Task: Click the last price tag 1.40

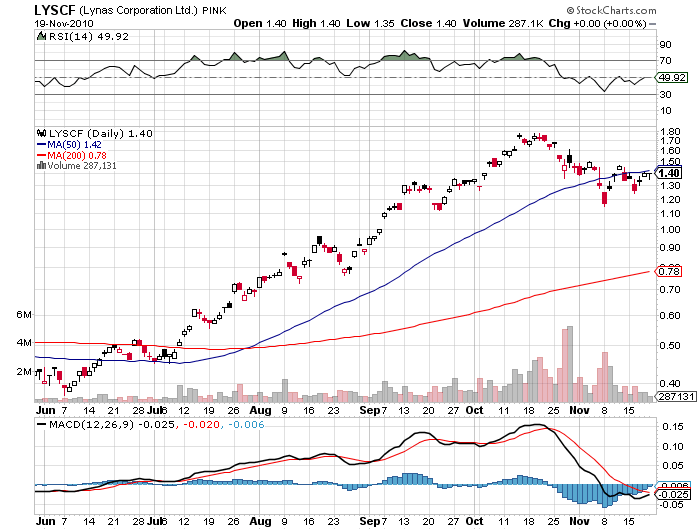Action: [669, 173]
